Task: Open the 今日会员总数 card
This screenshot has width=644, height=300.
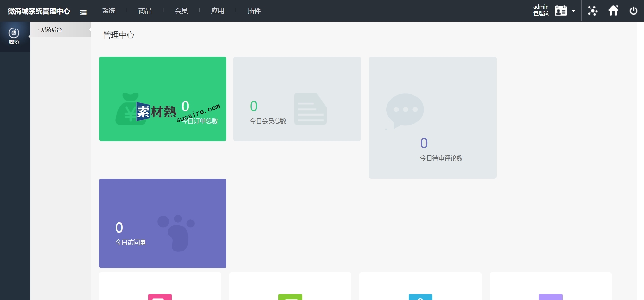Action: pos(297,99)
